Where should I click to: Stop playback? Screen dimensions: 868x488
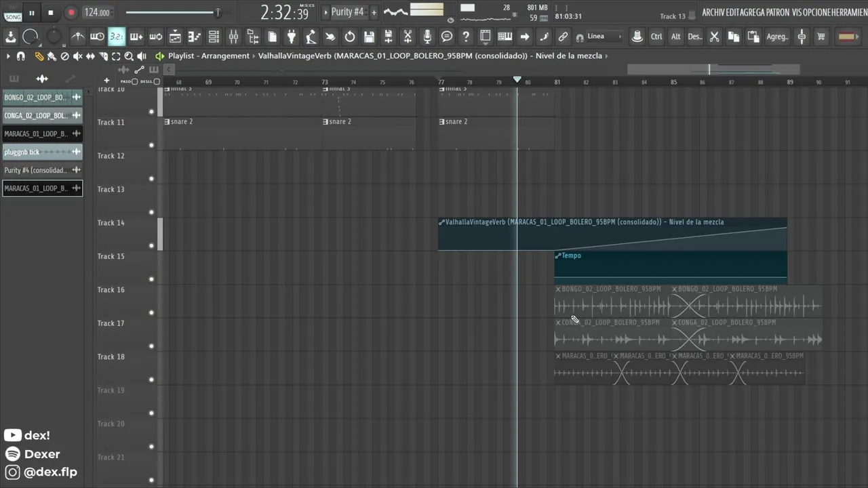[51, 12]
